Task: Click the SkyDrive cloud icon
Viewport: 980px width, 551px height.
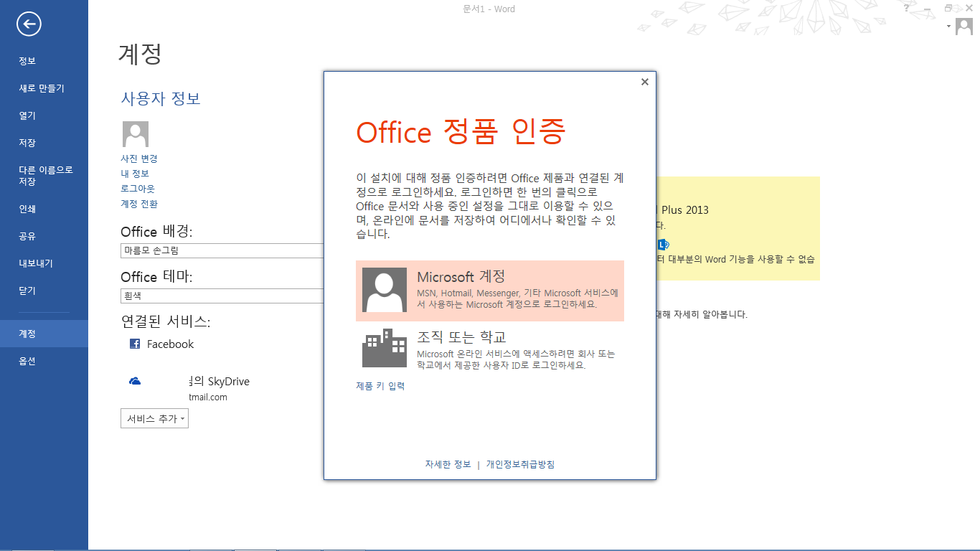Action: click(x=135, y=382)
